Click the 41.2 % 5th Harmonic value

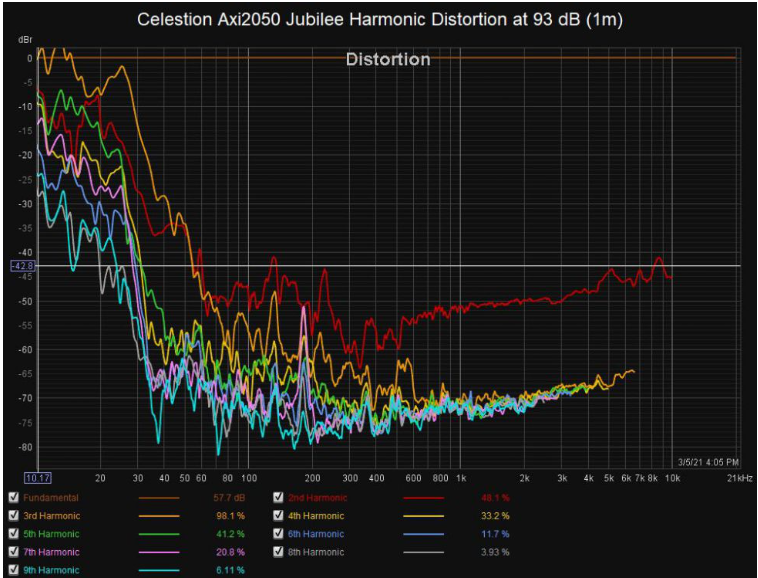(231, 534)
